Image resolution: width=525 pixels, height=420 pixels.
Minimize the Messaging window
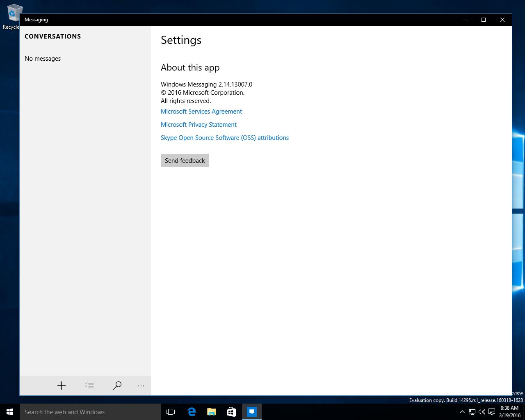[x=465, y=20]
